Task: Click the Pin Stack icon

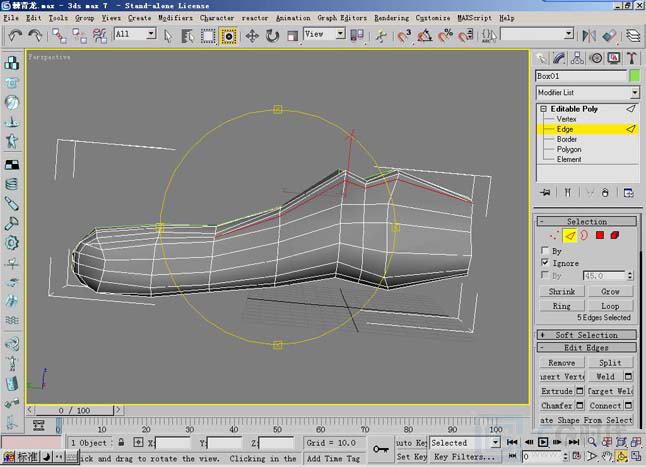Action: click(546, 193)
